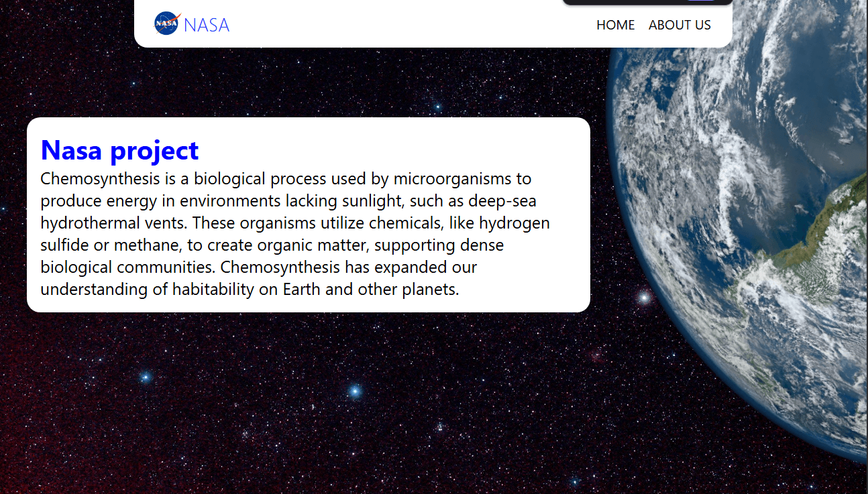
Task: Click the bright blue star below the card
Action: pos(356,391)
